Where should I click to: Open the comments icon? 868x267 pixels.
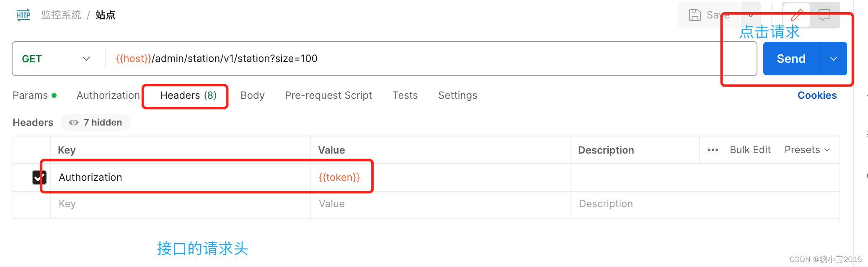pyautogui.click(x=824, y=15)
